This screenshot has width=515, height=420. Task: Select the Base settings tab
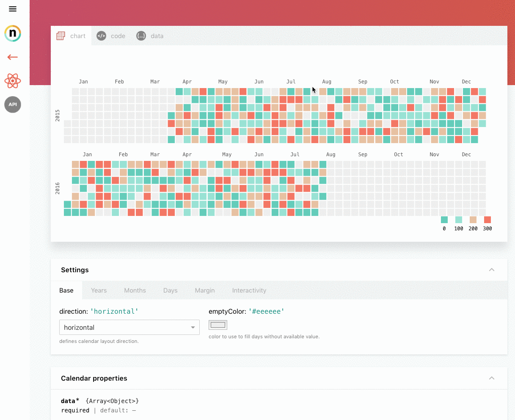pyautogui.click(x=66, y=290)
